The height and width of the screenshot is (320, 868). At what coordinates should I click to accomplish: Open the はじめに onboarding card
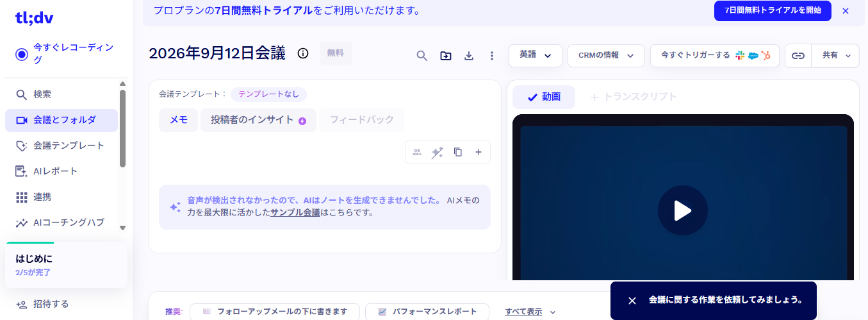[66, 265]
